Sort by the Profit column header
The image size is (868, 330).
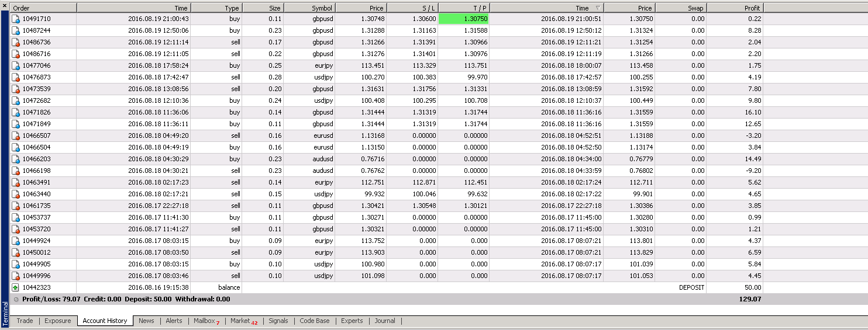[735, 8]
